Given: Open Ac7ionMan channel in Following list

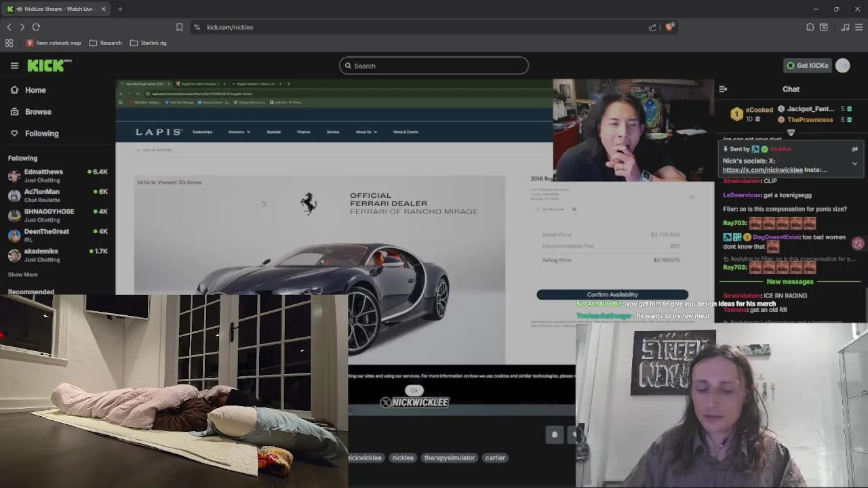Looking at the screenshot, I should coord(58,195).
